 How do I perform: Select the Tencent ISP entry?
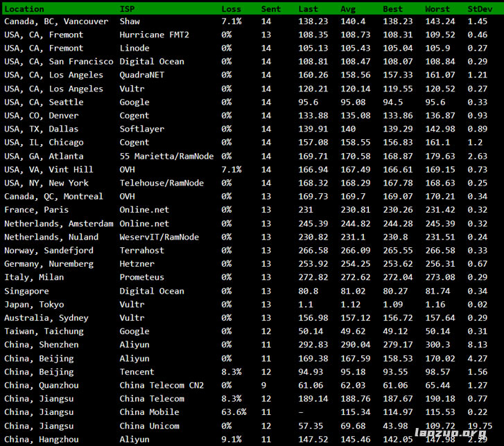coord(137,372)
